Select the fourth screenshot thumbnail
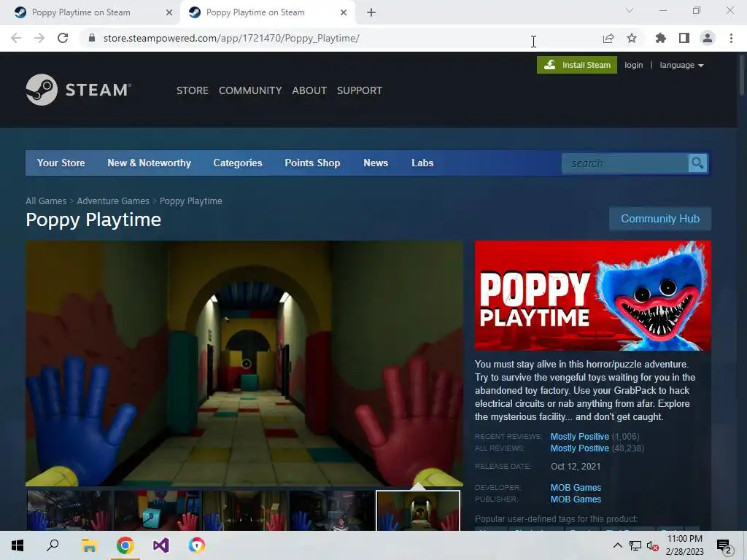The width and height of the screenshot is (747, 560). coord(332,510)
